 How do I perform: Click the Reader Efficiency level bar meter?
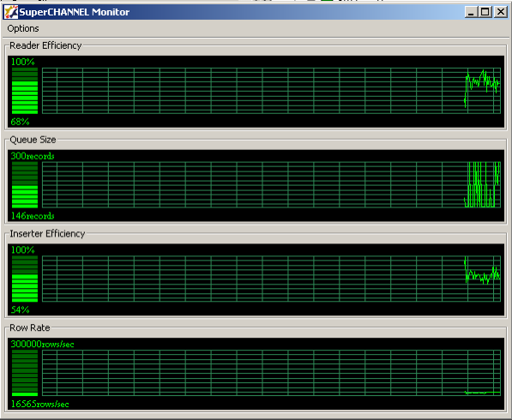click(x=25, y=91)
